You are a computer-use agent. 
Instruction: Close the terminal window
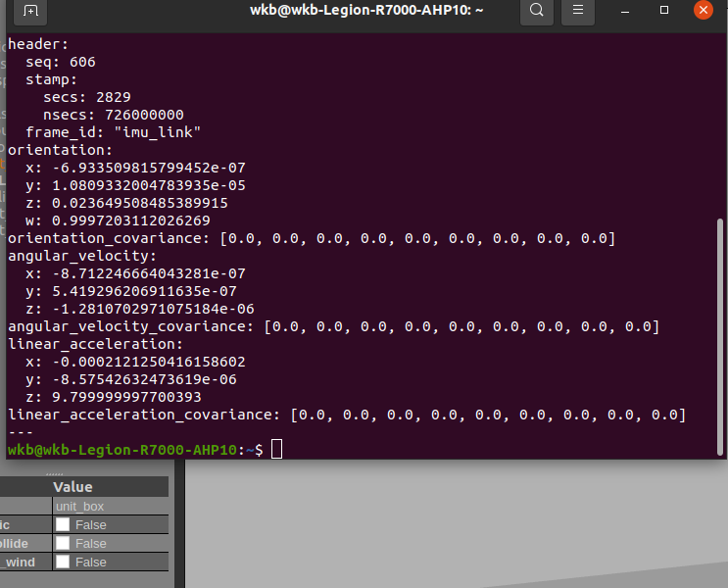(x=704, y=10)
